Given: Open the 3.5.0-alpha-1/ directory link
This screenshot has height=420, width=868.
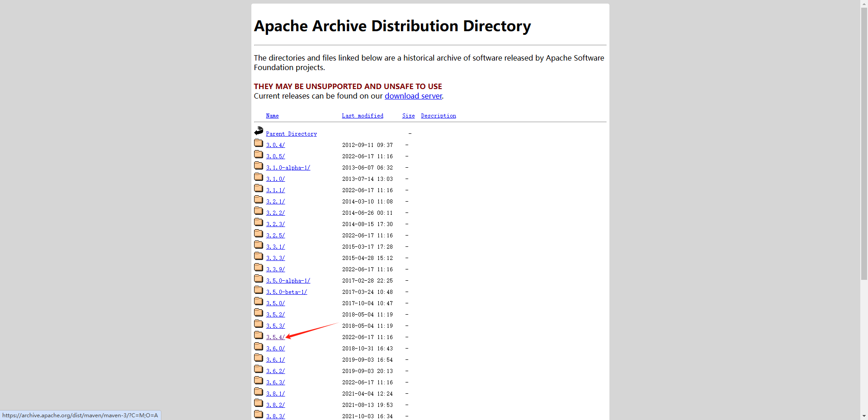Looking at the screenshot, I should 288,281.
